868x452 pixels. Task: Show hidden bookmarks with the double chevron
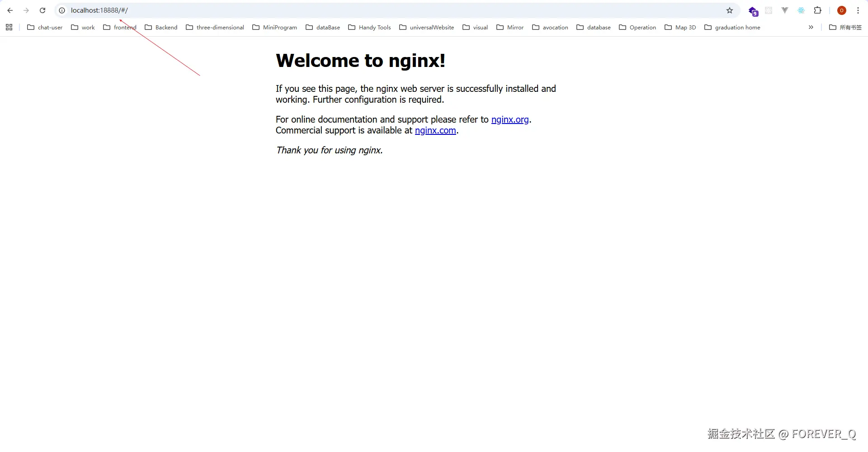pos(811,27)
